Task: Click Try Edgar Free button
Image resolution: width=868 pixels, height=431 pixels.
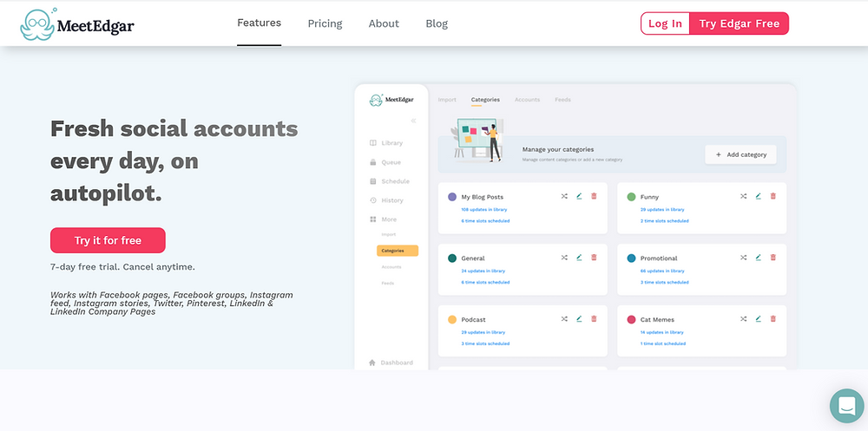Action: (739, 23)
